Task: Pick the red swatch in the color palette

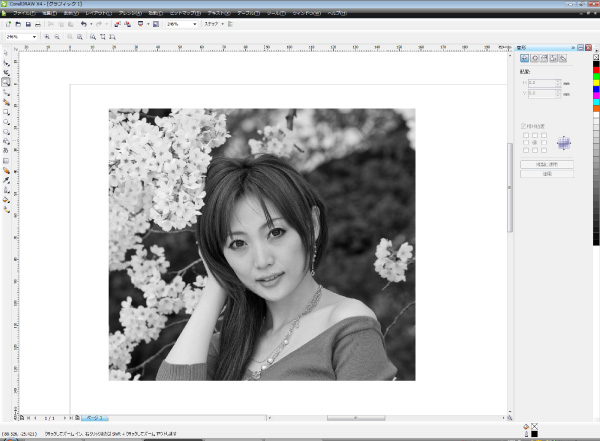Action: pos(596,70)
